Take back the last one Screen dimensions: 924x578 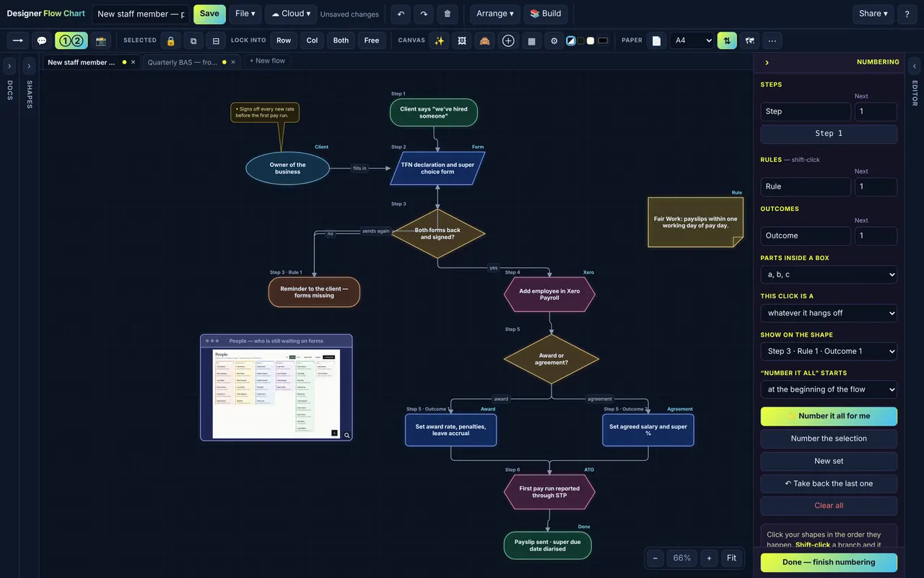[829, 483]
